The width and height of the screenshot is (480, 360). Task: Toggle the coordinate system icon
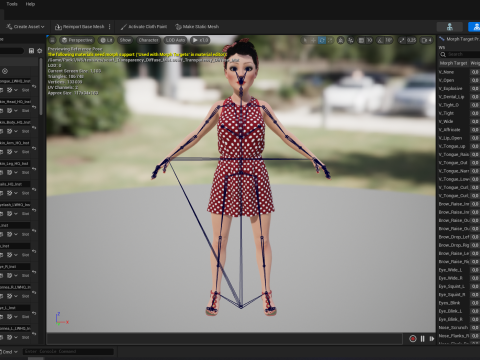(340, 40)
